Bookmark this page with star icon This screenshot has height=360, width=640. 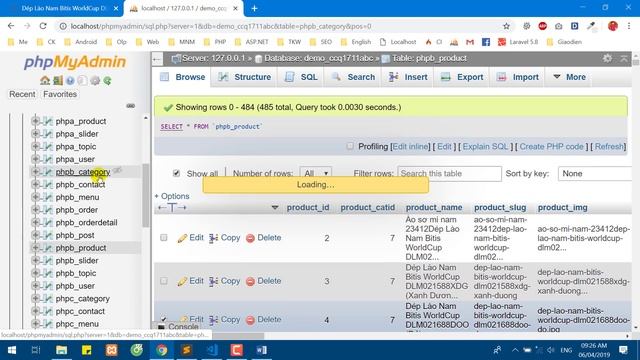pos(506,26)
